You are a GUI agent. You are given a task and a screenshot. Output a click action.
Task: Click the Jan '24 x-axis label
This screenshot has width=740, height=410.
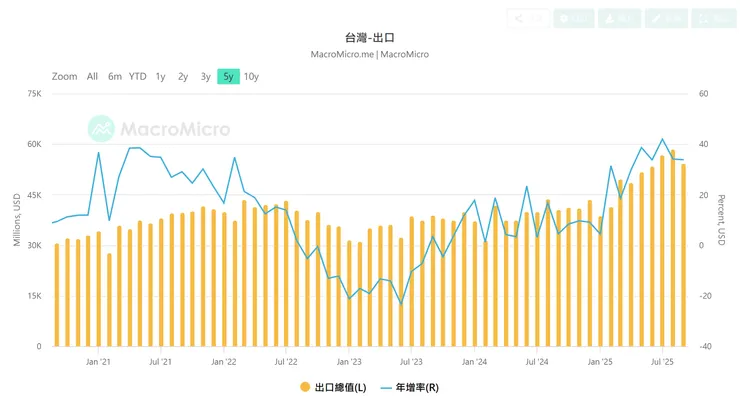tap(474, 362)
